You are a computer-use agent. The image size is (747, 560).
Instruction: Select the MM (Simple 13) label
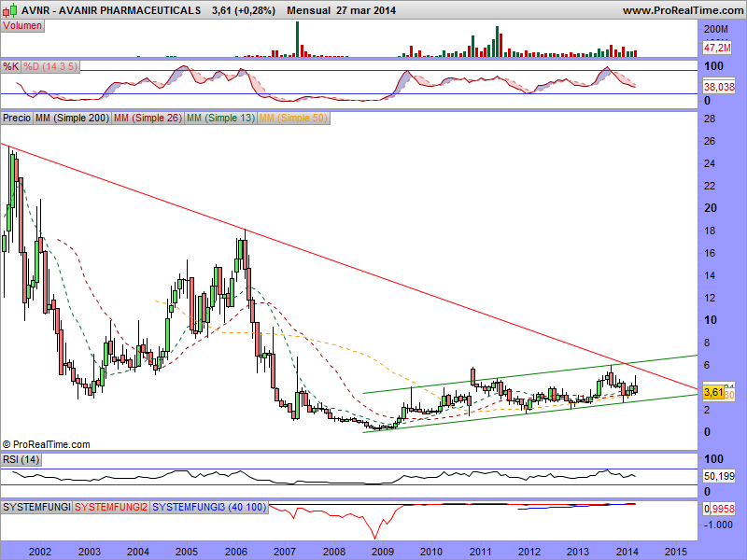click(221, 118)
